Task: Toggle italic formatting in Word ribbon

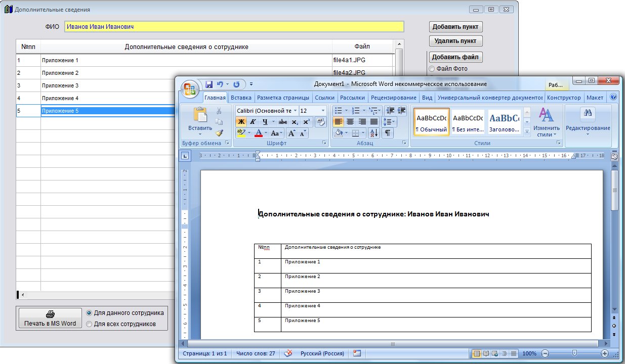Action: (253, 122)
